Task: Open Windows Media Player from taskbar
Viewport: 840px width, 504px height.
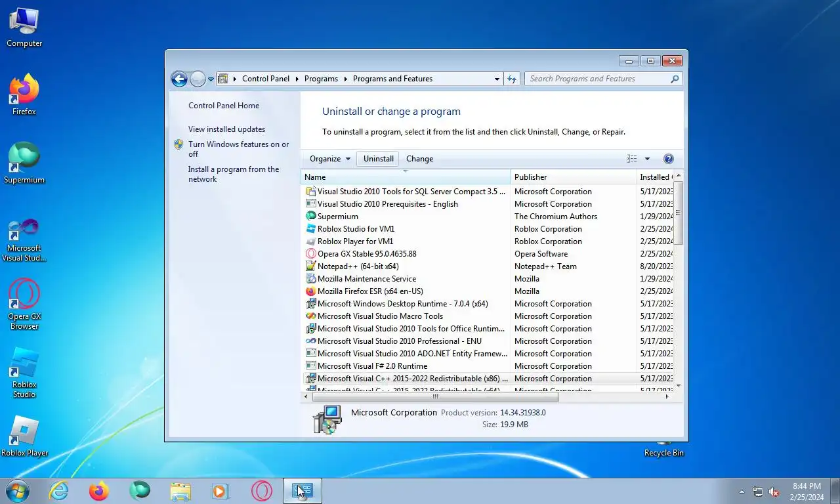Action: pyautogui.click(x=220, y=491)
